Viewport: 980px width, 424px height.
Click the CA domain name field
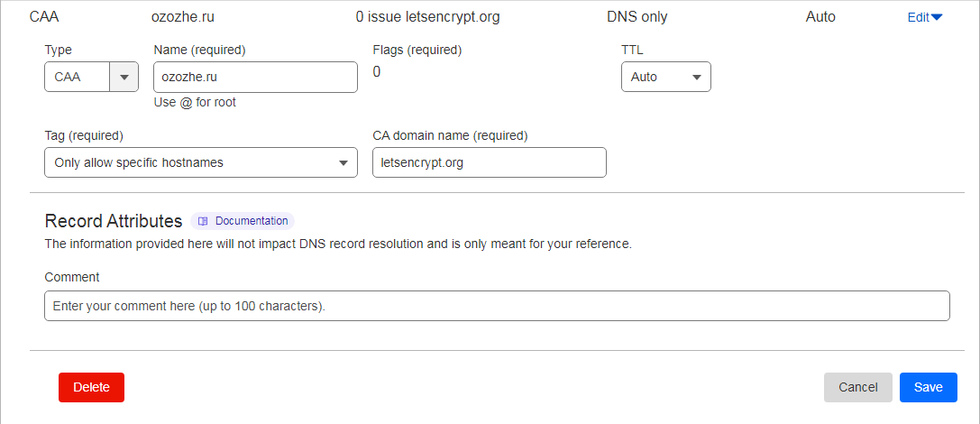pos(489,163)
